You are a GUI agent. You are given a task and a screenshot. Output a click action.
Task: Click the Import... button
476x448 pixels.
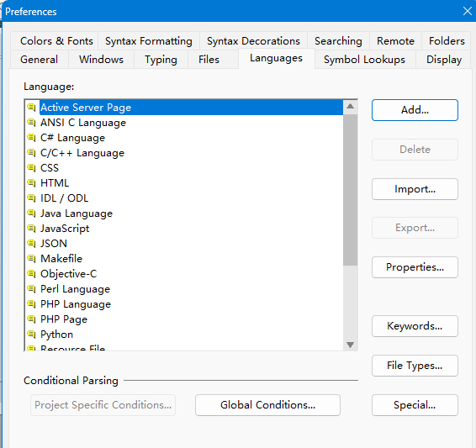click(415, 189)
